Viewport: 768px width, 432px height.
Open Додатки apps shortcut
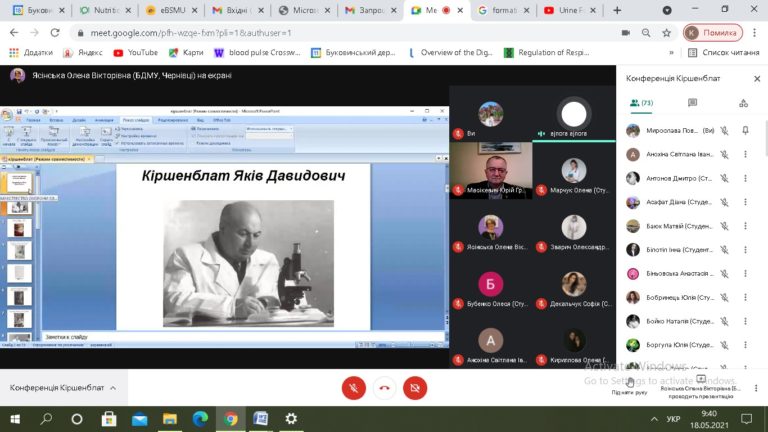click(x=31, y=52)
